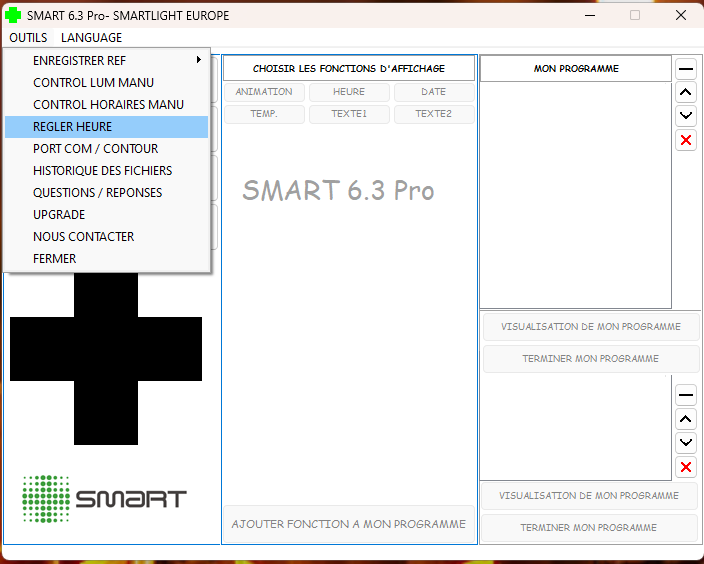Click the green cross app icon in title bar
Viewport: 704px width, 564px height.
(x=13, y=15)
